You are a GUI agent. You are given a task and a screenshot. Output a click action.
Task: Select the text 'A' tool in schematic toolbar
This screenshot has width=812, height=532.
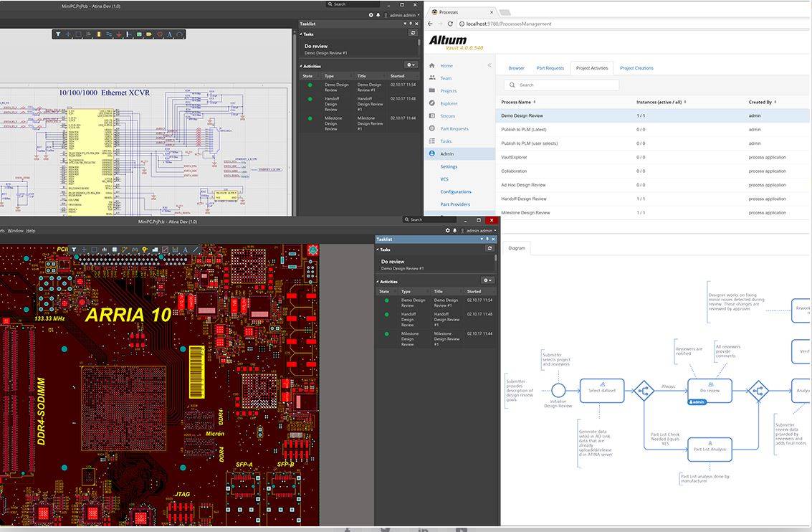(x=169, y=34)
